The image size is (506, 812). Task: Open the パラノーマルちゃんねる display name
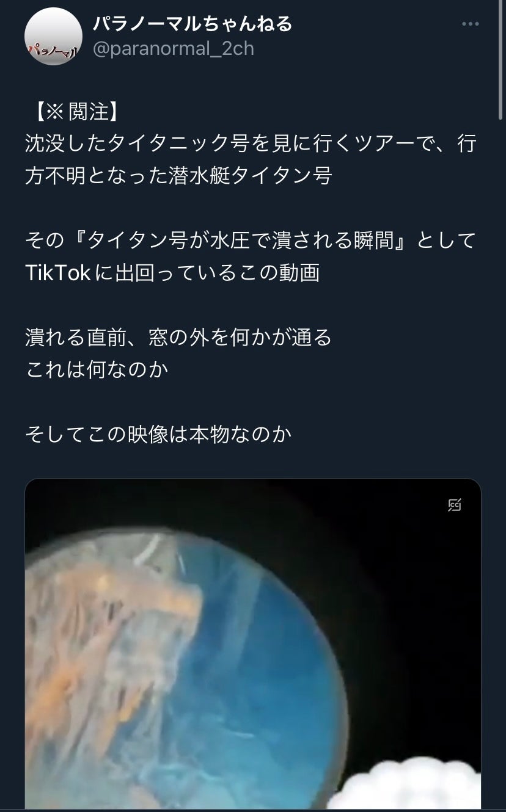tap(193, 23)
